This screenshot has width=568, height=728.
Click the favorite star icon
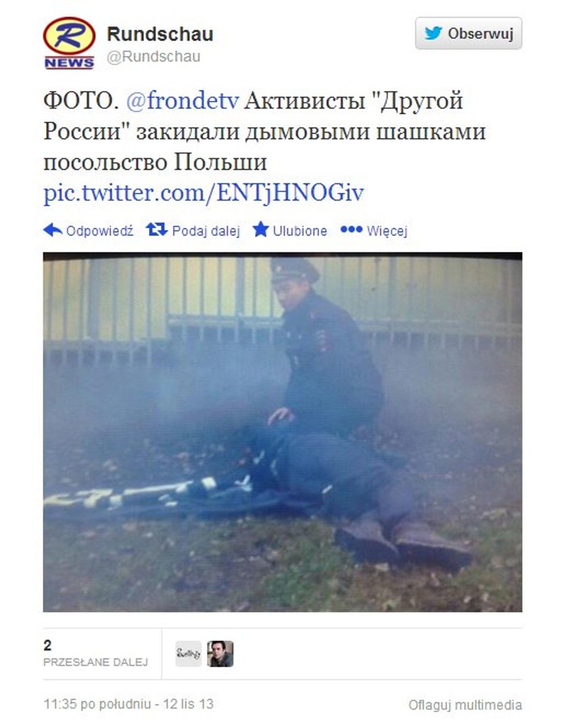click(260, 229)
